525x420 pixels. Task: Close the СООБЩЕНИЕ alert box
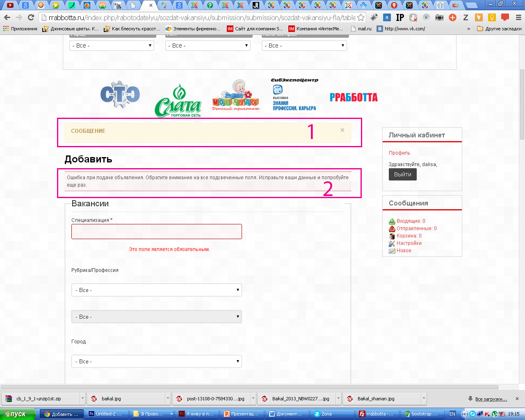click(x=342, y=130)
